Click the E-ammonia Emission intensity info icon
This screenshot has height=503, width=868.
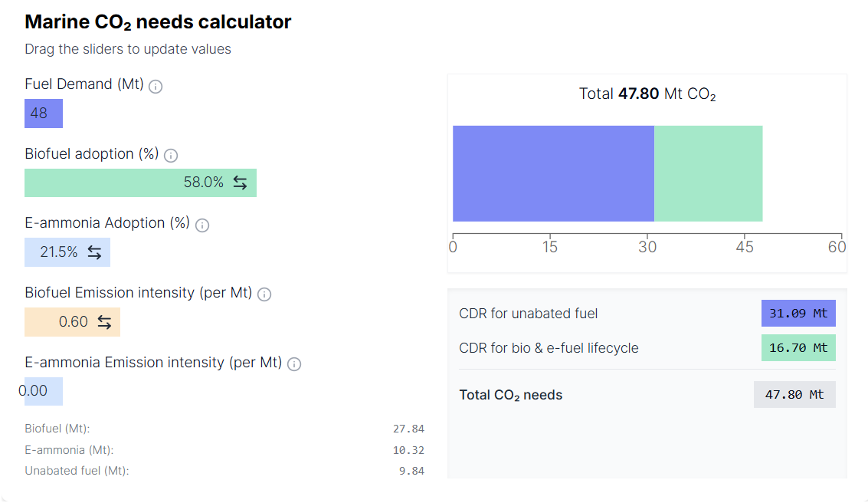pos(294,364)
